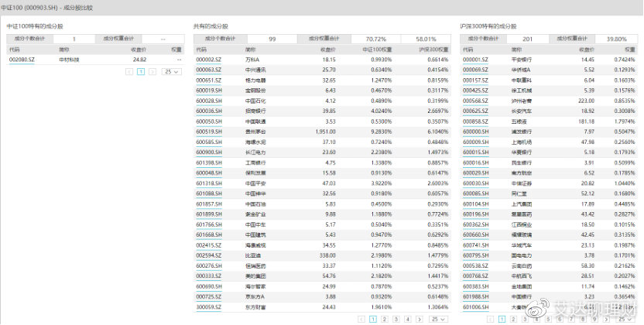Image resolution: width=644 pixels, height=325 pixels.
Task: Open 002594.SZ 比亚迪 code link
Action: tap(209, 254)
